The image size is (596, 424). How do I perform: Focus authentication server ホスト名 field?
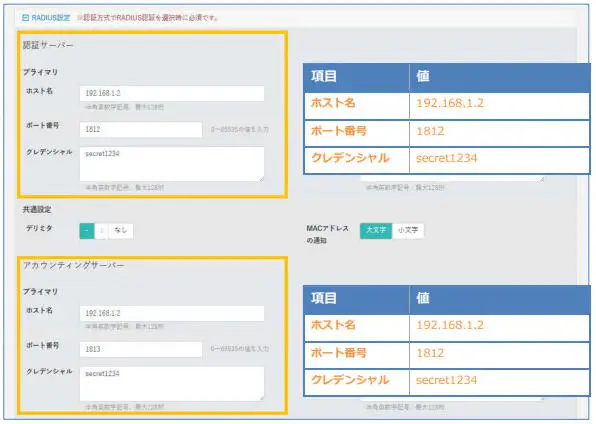point(172,93)
